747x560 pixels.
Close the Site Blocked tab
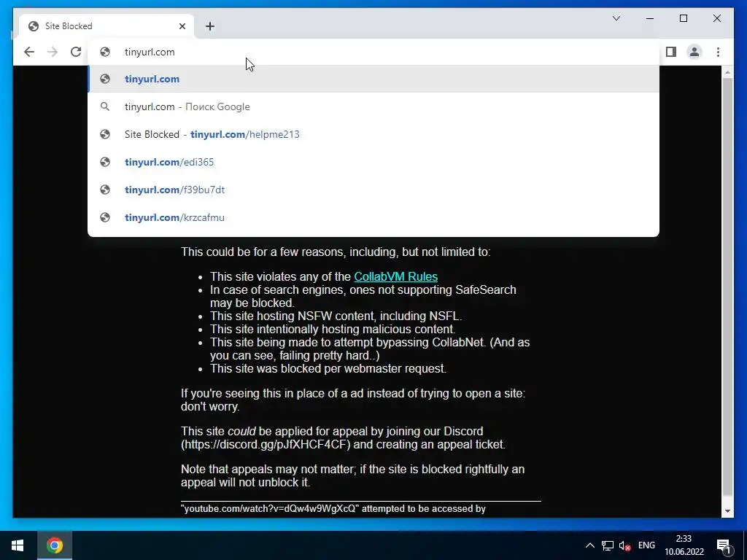tap(182, 26)
